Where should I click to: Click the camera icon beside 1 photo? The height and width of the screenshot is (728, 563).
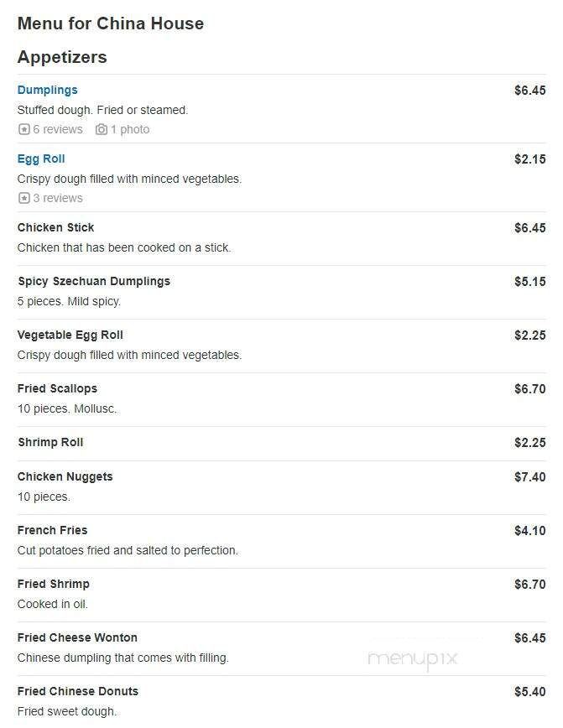tap(102, 129)
